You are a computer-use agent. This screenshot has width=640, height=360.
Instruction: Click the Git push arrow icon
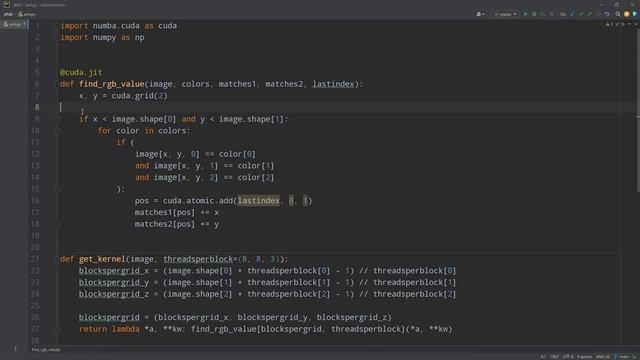coord(589,14)
